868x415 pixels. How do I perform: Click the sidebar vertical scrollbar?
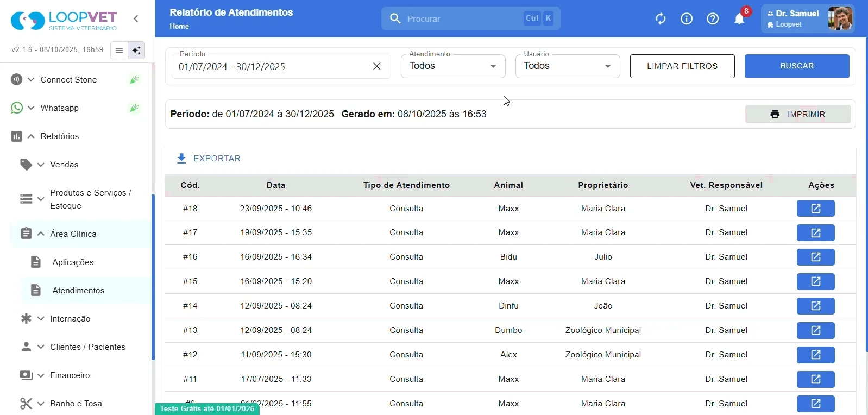click(x=153, y=277)
